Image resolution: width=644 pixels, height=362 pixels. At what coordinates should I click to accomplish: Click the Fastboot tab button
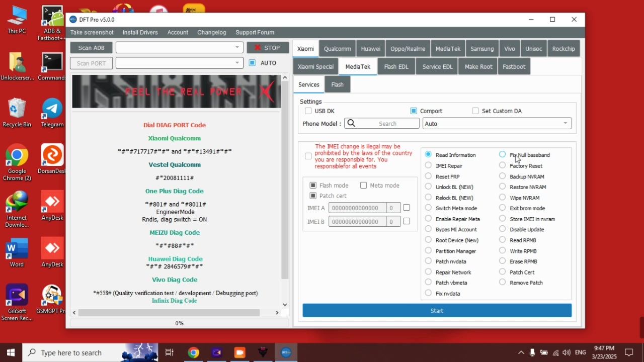point(514,66)
